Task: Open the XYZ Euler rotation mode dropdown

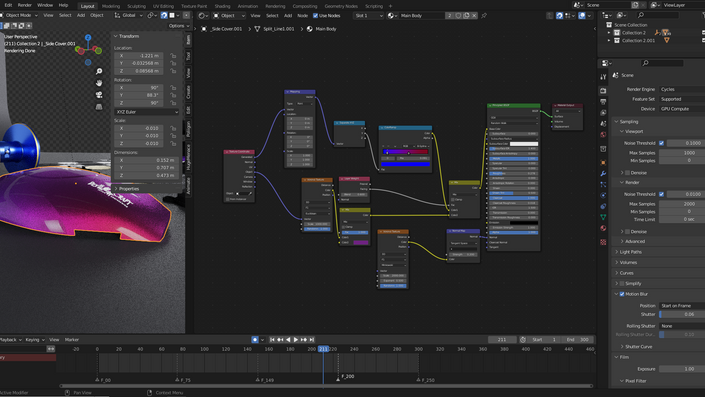Action: pos(147,112)
